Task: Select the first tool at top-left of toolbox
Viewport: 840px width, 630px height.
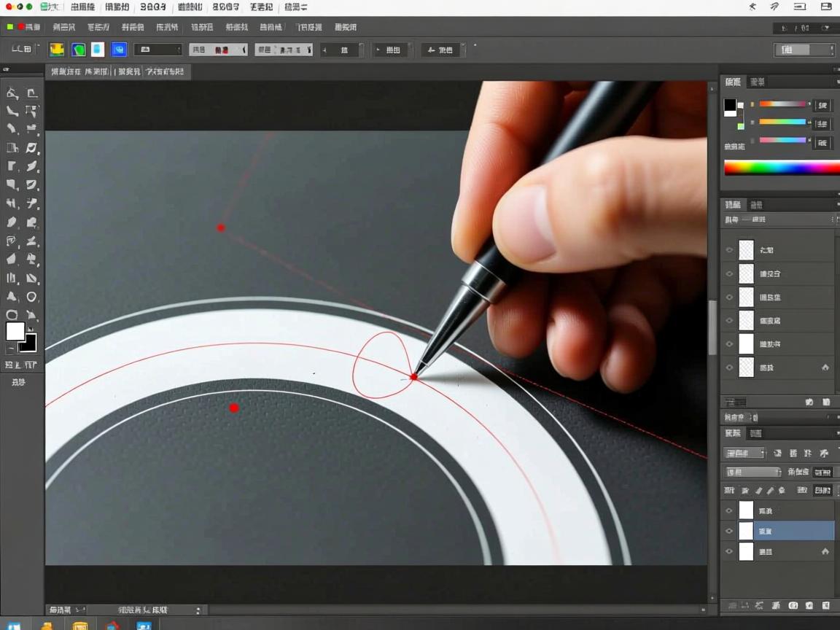Action: pyautogui.click(x=12, y=93)
